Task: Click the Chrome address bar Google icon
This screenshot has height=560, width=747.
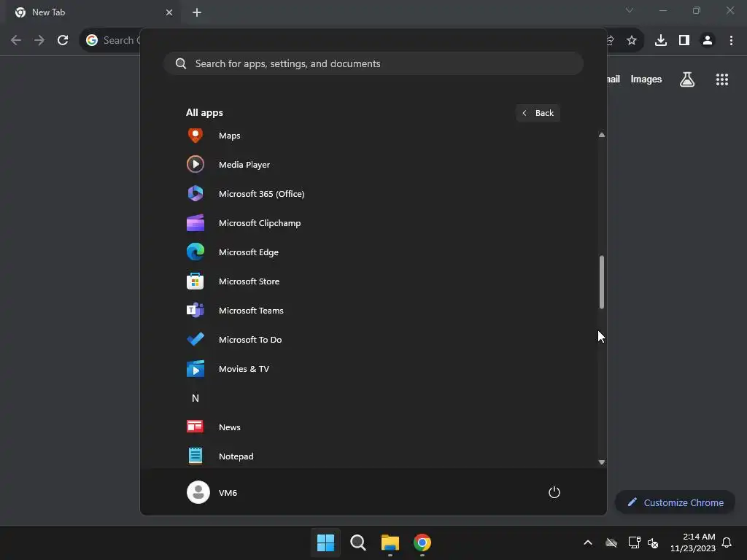Action: point(92,40)
